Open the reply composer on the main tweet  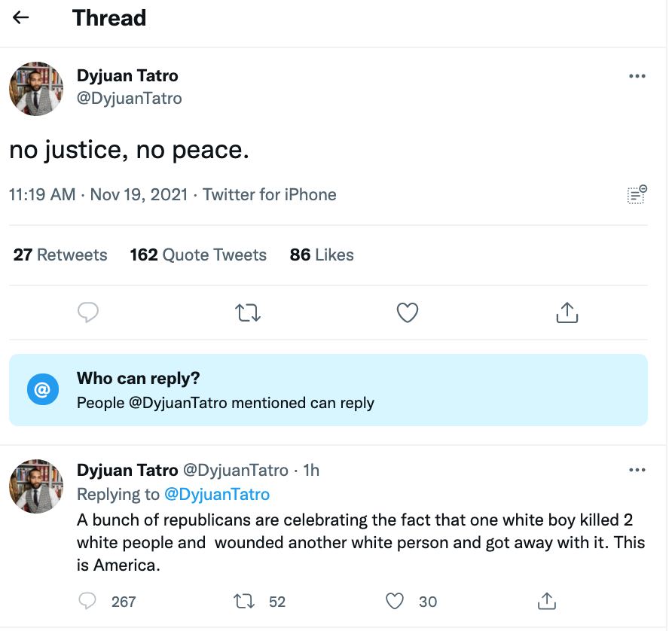point(88,312)
